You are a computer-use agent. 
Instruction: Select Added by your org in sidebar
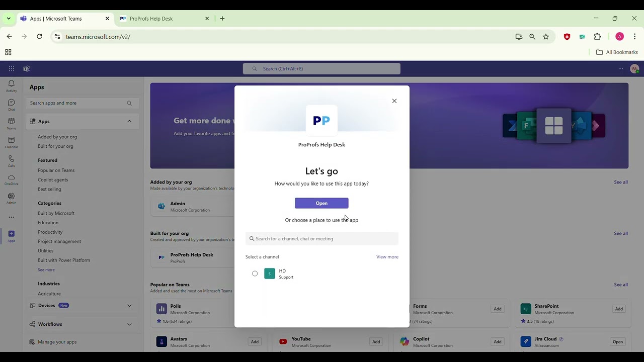pos(57,137)
